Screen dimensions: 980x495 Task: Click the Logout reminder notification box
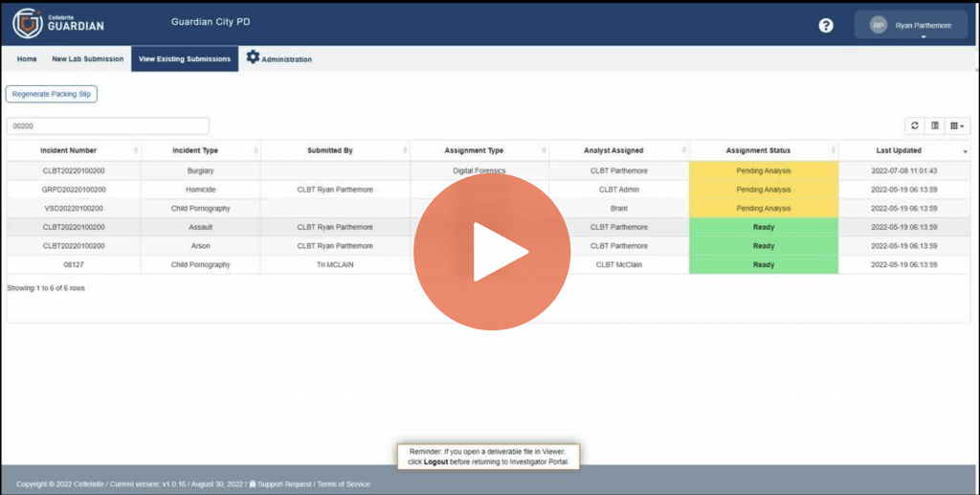(x=488, y=457)
